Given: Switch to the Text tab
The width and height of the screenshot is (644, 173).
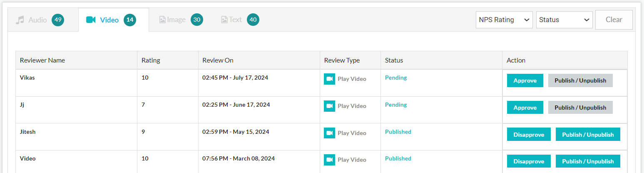Looking at the screenshot, I should [x=240, y=20].
